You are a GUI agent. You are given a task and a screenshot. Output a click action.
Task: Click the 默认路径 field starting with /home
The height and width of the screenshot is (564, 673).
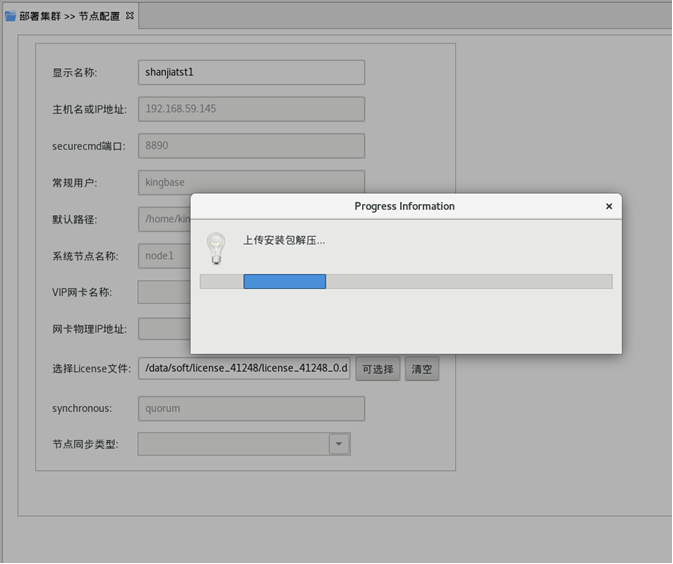point(165,219)
